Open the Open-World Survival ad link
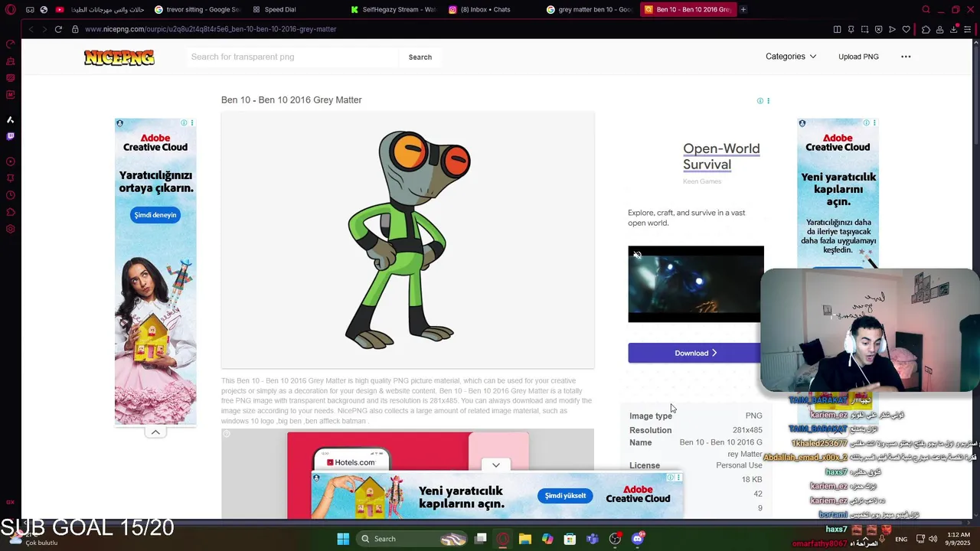Viewport: 980px width, 551px height. [x=721, y=156]
